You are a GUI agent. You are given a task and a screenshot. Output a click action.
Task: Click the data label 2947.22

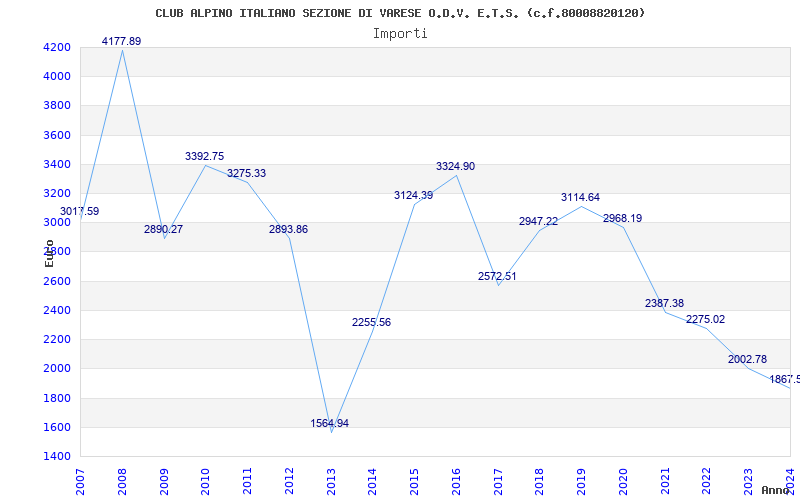coord(538,221)
